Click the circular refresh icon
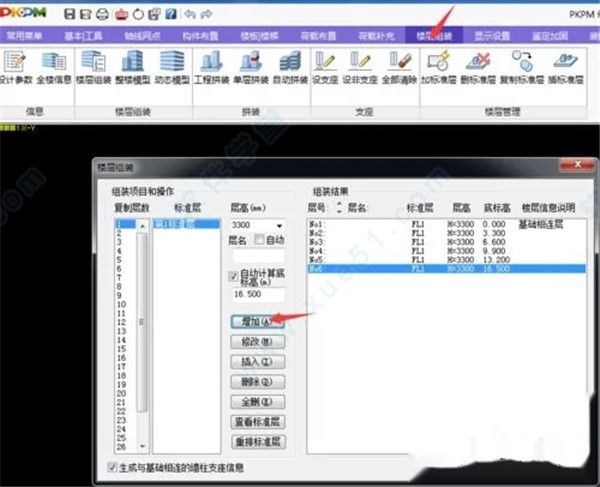The height and width of the screenshot is (487, 600). coord(138,14)
